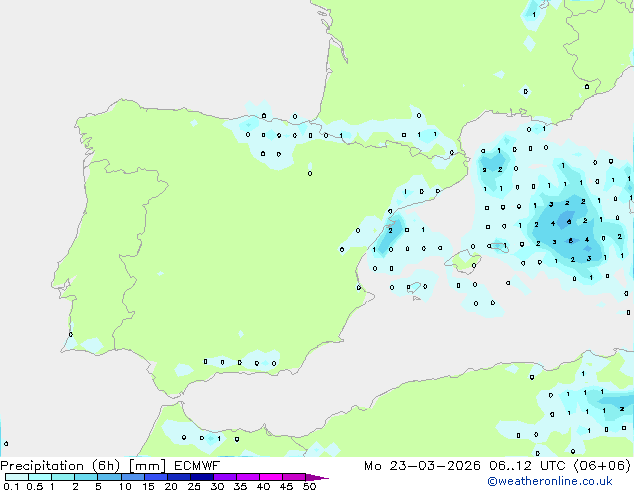Click the above-50 mm legend arrow tip

[317, 477]
